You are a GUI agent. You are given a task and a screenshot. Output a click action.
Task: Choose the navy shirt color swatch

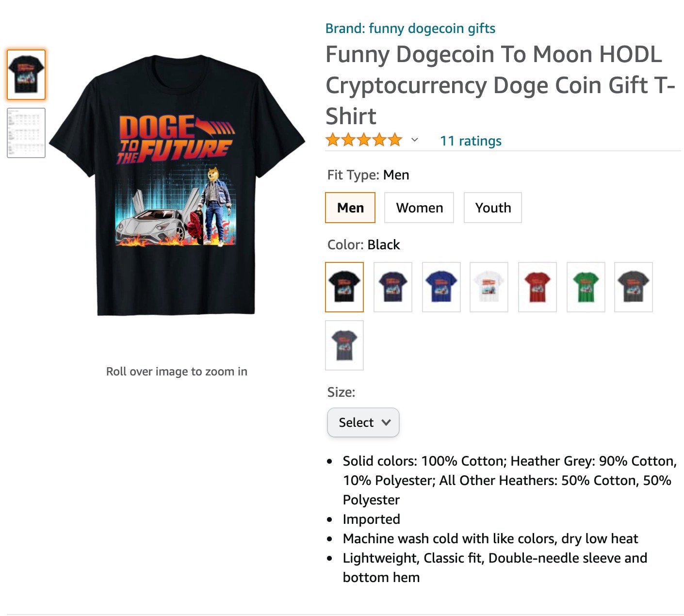[x=393, y=287]
